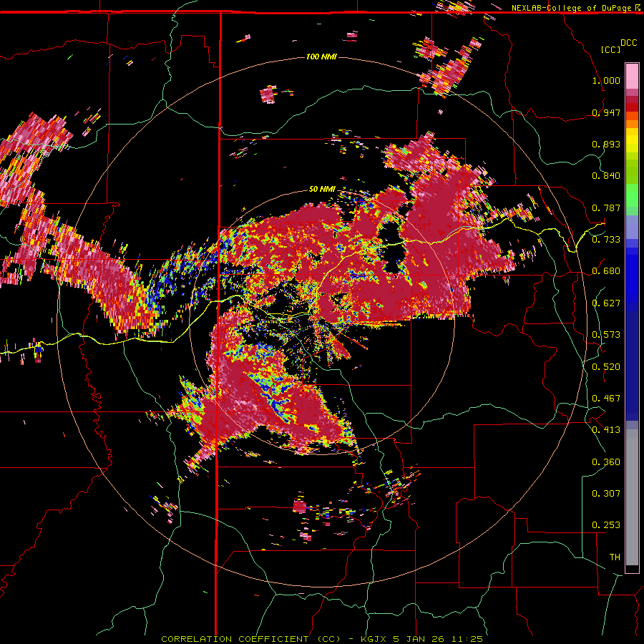This screenshot has width=644, height=644.
Task: Click the 0.787 legend value
Action: [606, 208]
